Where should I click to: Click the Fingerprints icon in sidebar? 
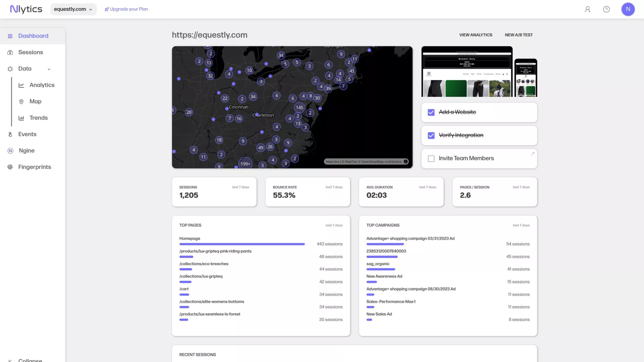(10, 167)
